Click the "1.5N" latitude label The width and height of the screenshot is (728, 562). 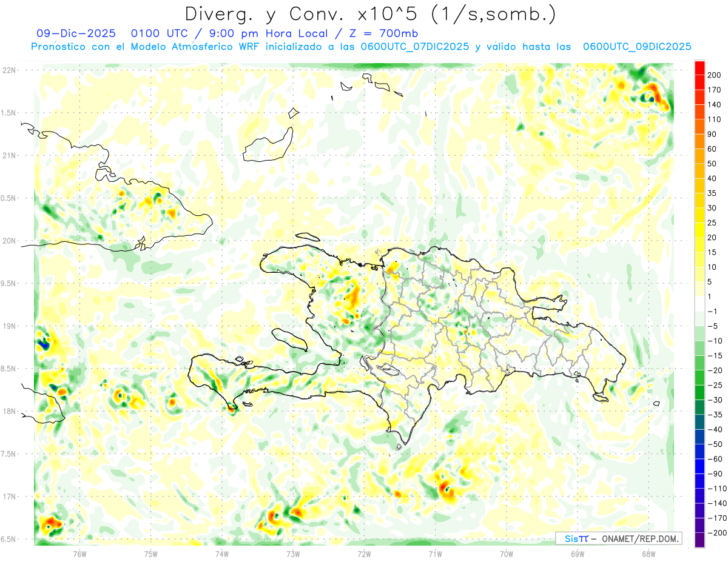tap(8, 113)
